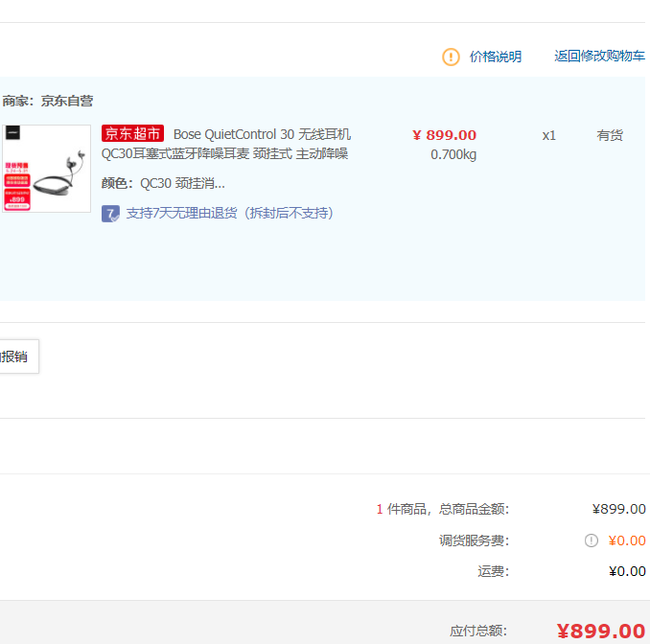Click the x1 quantity text

(548, 135)
